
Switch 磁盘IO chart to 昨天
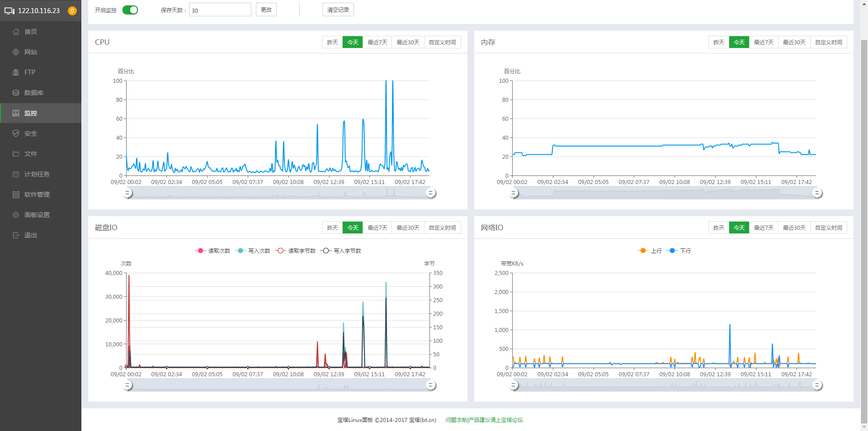(332, 227)
